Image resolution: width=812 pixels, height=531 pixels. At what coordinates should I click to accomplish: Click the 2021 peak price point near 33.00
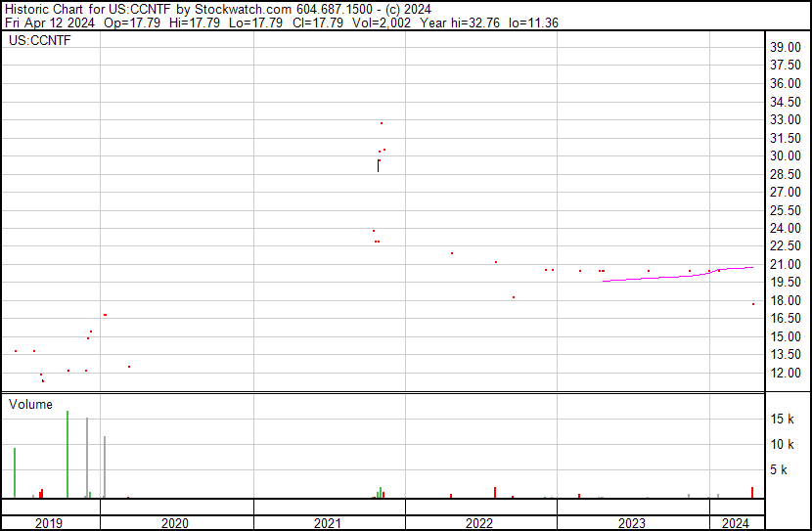tap(382, 123)
